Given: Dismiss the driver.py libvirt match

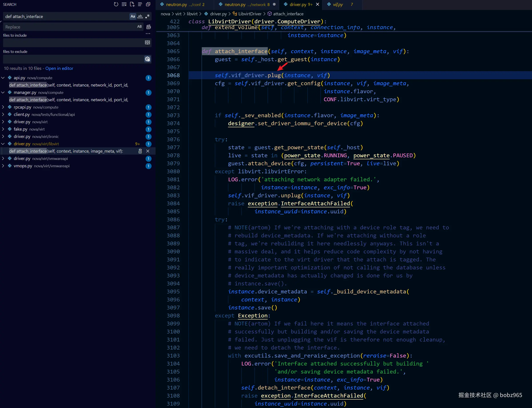Looking at the screenshot, I should (x=148, y=151).
